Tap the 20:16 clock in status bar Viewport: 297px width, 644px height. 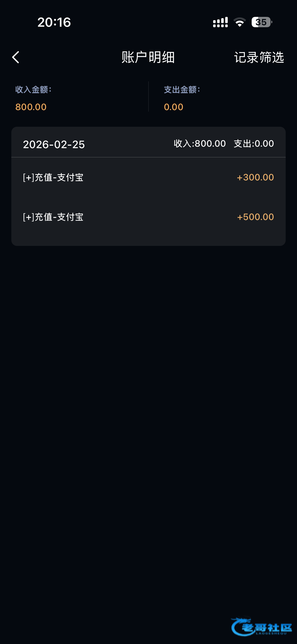[54, 22]
